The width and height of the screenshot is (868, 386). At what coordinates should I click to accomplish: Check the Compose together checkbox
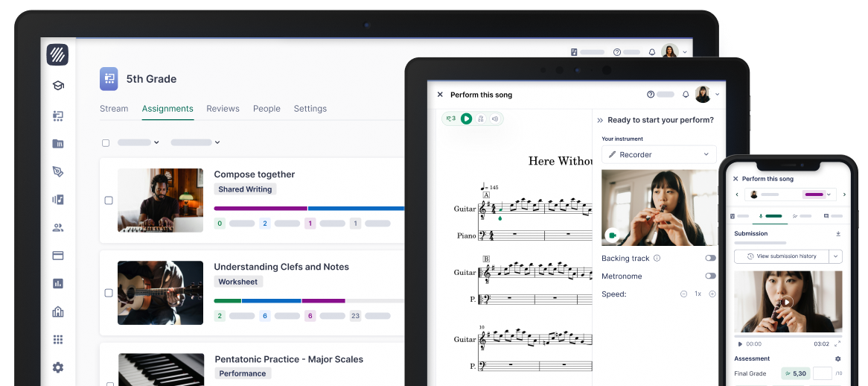point(109,200)
